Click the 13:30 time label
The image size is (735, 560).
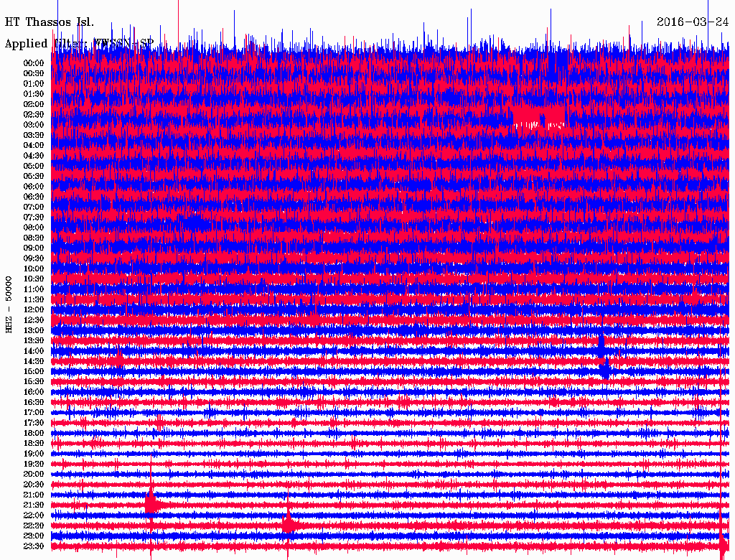click(34, 340)
